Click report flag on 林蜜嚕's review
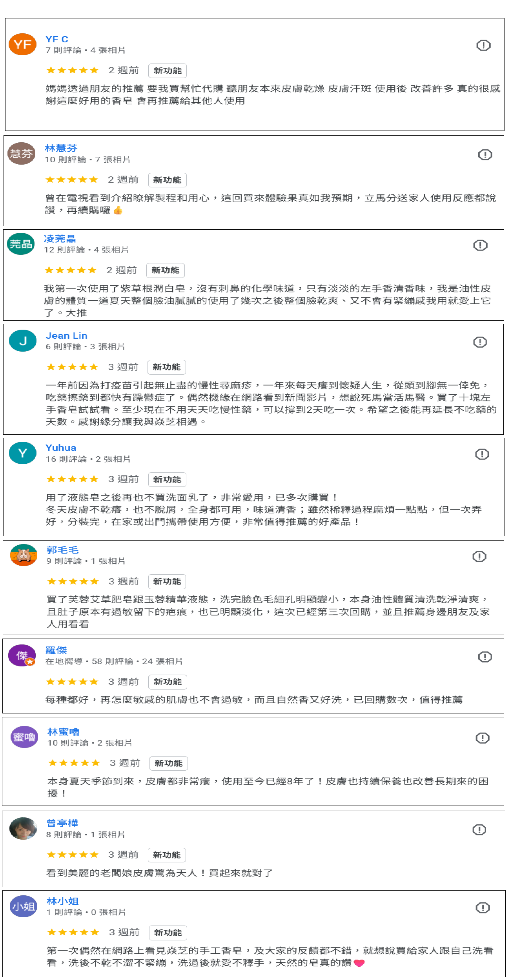This screenshot has height=980, width=510. coord(483,738)
